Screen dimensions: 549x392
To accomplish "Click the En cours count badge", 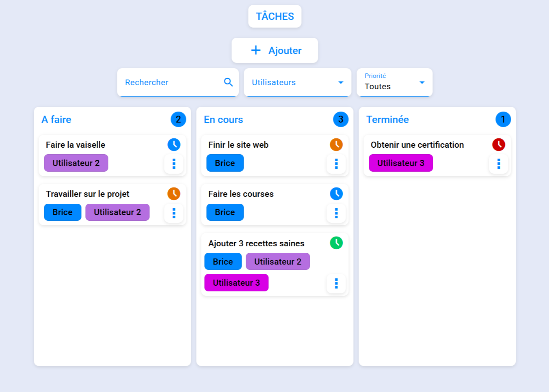I will [x=341, y=119].
